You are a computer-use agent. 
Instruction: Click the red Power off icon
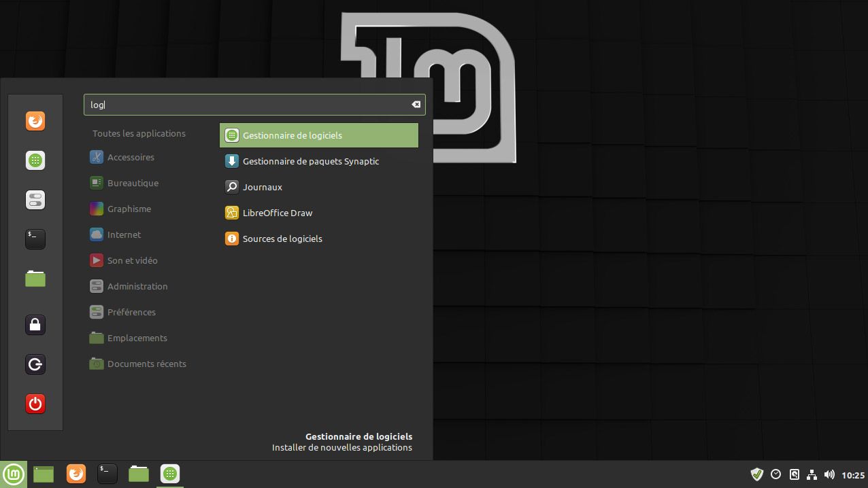(x=35, y=404)
